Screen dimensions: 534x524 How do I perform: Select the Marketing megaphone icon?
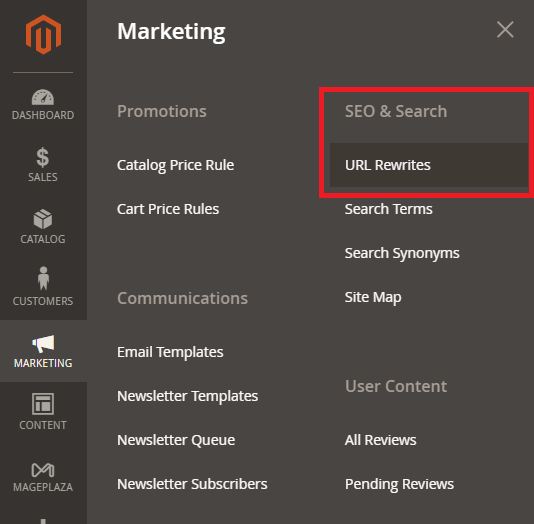(43, 344)
